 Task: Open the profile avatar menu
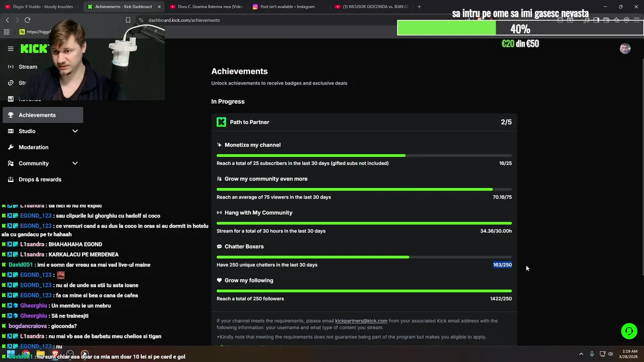625,48
